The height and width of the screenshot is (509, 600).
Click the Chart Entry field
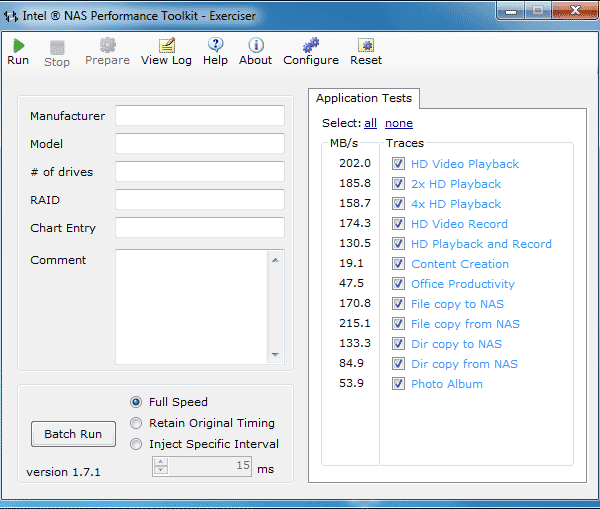pyautogui.click(x=200, y=227)
